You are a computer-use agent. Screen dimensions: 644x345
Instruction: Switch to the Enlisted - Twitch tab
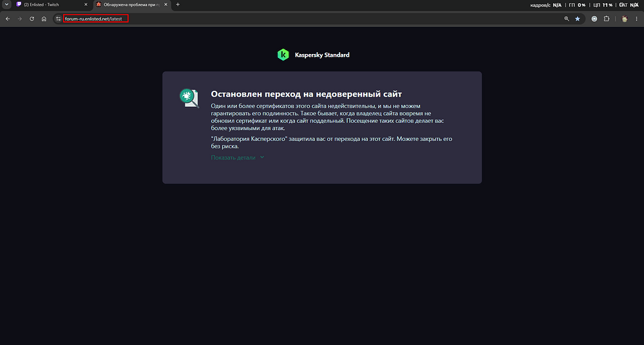click(x=52, y=5)
